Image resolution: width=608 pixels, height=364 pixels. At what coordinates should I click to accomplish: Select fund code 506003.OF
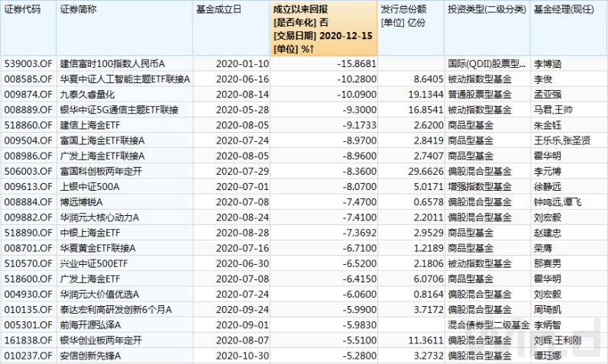(x=28, y=171)
